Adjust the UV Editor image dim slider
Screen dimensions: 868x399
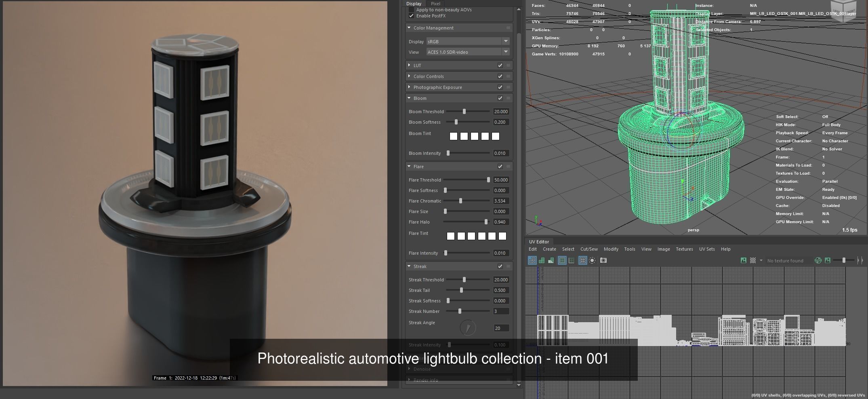(x=843, y=261)
